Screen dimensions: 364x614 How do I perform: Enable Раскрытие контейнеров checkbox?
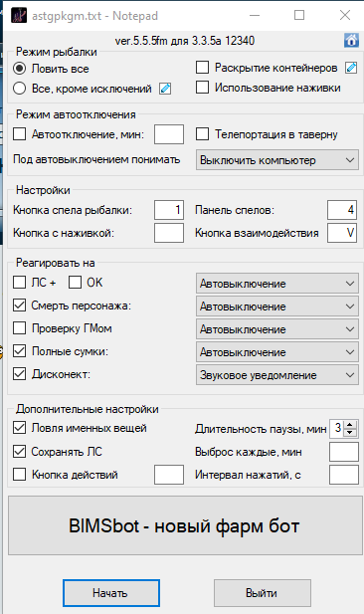[202, 68]
